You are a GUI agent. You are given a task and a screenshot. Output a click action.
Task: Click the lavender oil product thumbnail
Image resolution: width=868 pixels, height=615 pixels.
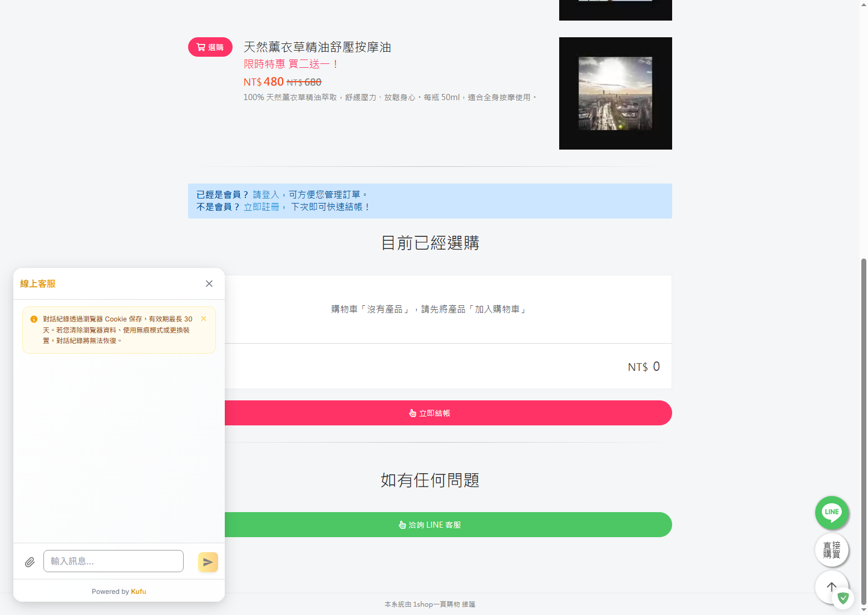[615, 93]
